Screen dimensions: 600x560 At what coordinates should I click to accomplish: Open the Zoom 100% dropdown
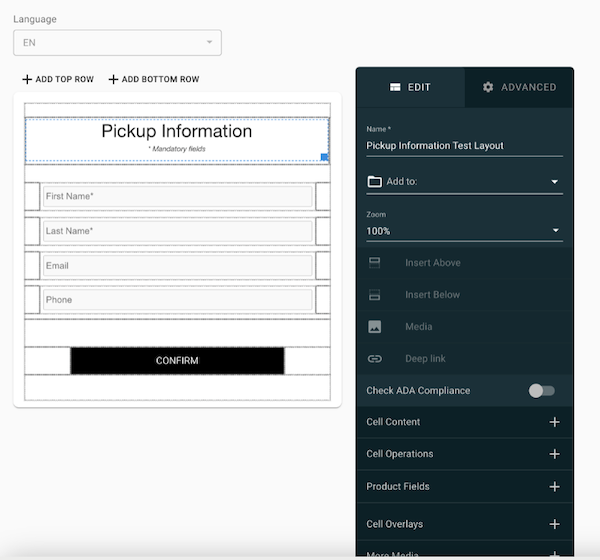pyautogui.click(x=465, y=231)
